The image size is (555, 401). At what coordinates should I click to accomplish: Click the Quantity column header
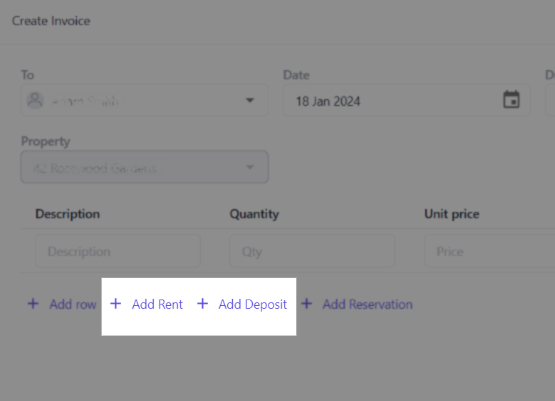pos(254,214)
